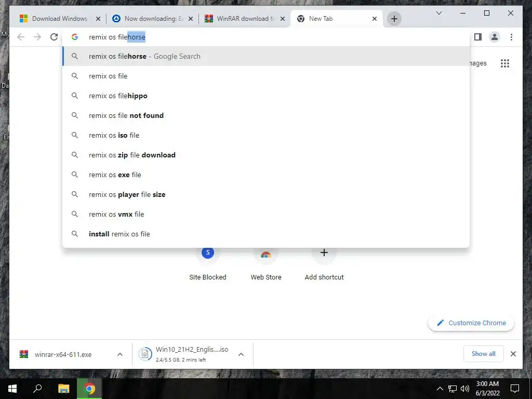Click the Customize Chrome button
Viewport: 532px width, 399px height.
pos(471,323)
